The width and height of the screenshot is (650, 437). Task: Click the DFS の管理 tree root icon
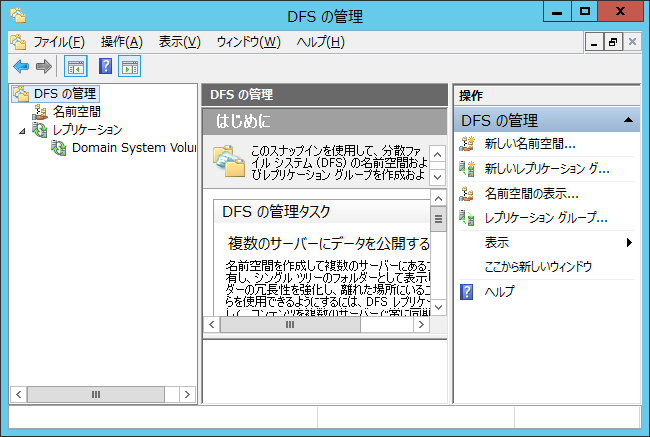point(21,94)
